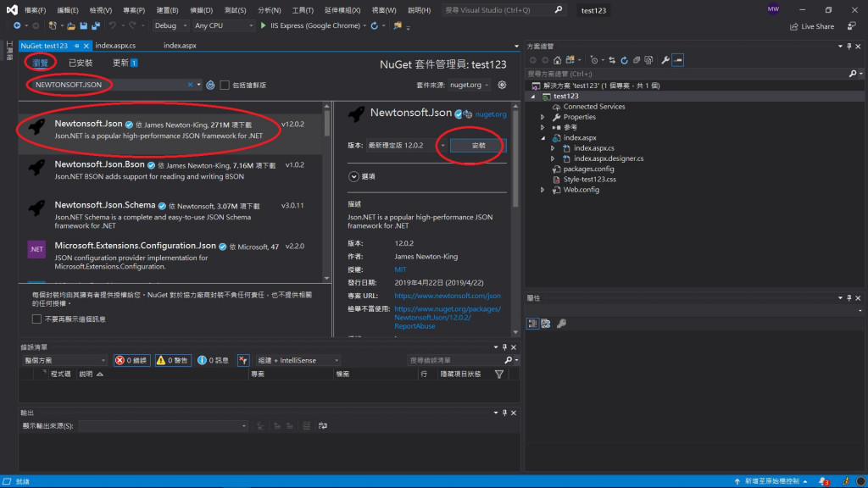Switch to the Installed NuGet tab
Image resolution: width=868 pixels, height=488 pixels.
click(81, 63)
